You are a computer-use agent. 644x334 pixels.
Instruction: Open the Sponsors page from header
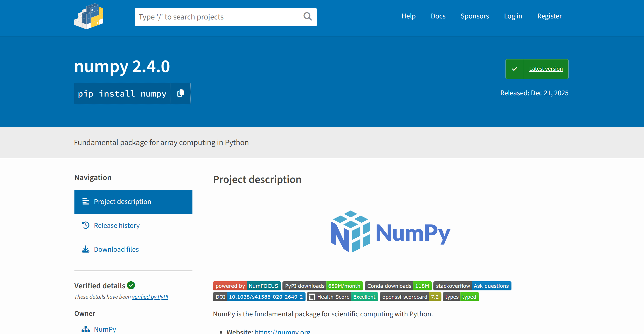point(475,16)
